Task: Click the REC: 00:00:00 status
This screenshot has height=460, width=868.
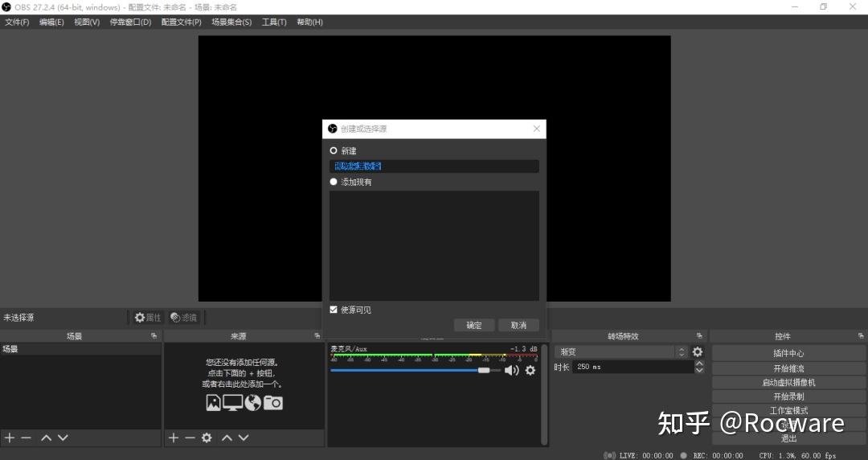Action: [x=718, y=455]
